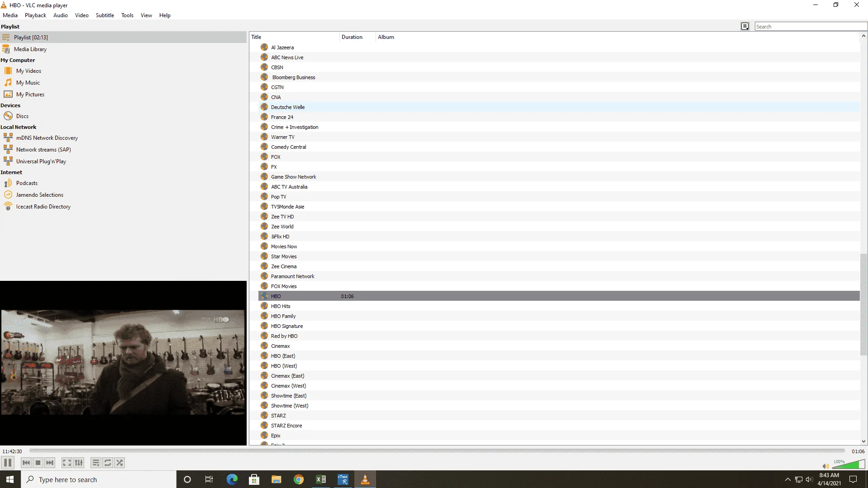Show extended settings dialog
This screenshot has width=868, height=488.
pyautogui.click(x=79, y=463)
